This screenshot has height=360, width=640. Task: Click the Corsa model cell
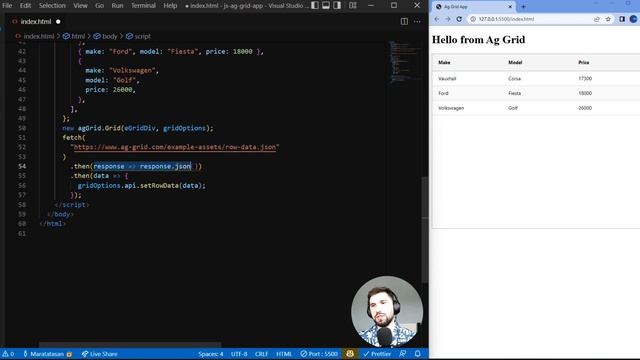point(514,78)
